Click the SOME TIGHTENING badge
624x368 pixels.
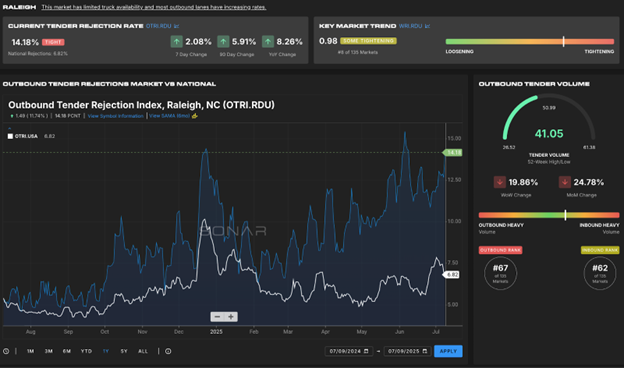tap(369, 41)
